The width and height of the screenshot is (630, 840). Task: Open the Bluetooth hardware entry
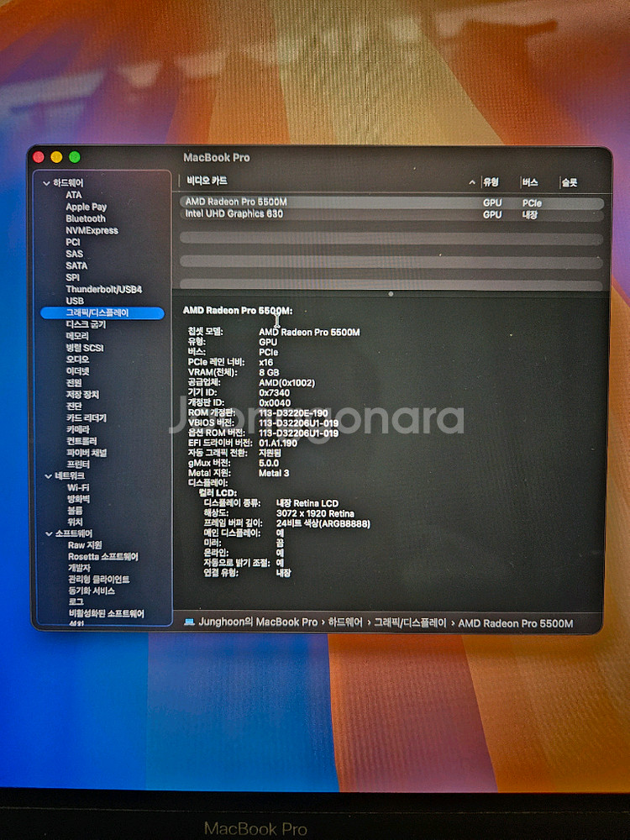pyautogui.click(x=86, y=218)
